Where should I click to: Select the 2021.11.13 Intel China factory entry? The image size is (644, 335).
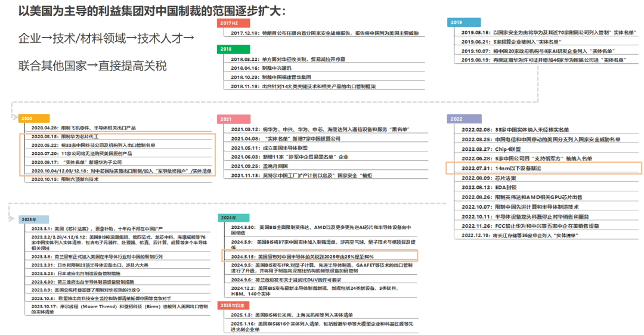302,176
